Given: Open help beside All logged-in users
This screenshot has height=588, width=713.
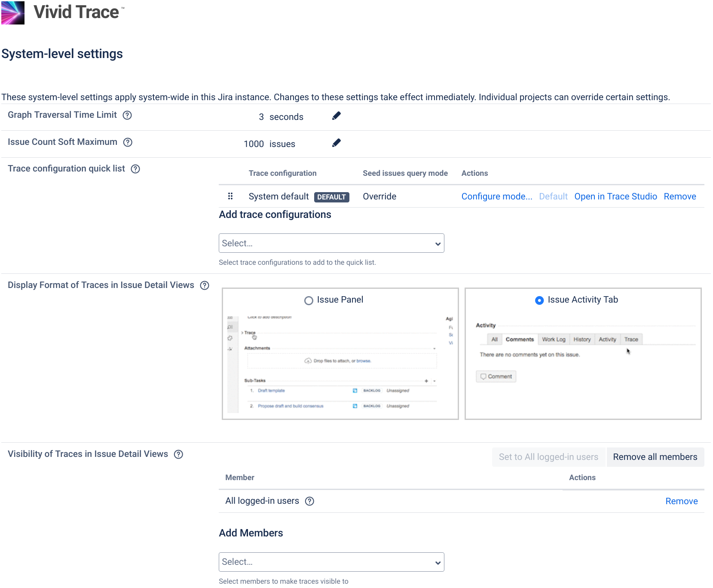Looking at the screenshot, I should [309, 501].
